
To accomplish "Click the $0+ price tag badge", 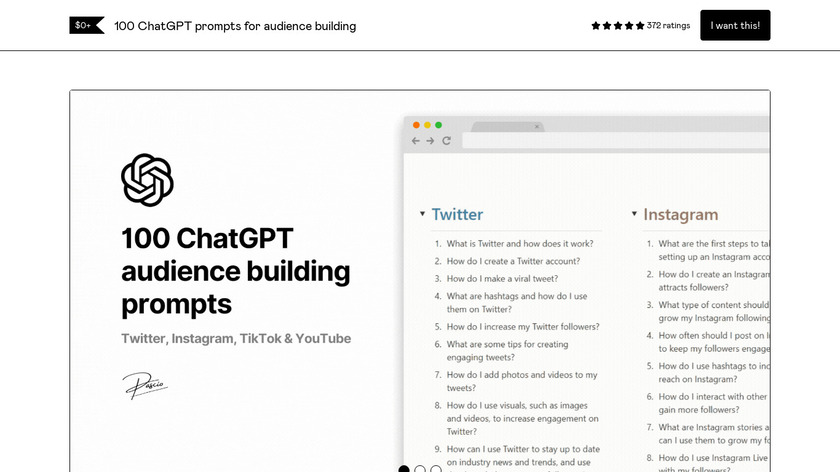I will (86, 25).
